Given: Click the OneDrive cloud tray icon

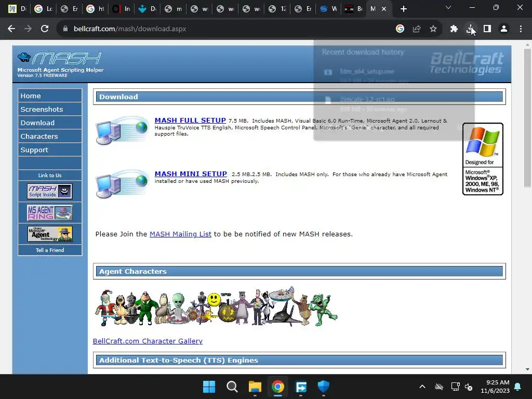Looking at the screenshot, I should coord(439,387).
